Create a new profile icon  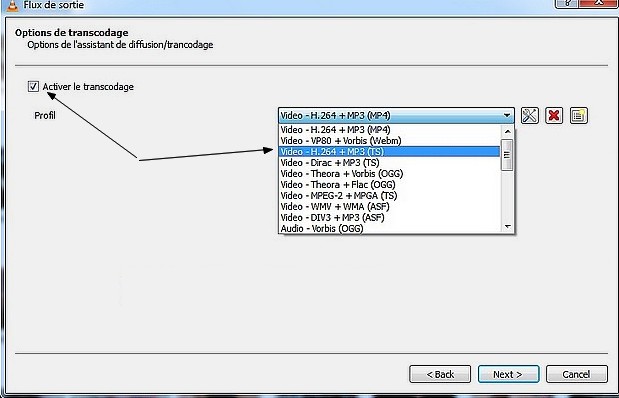click(x=579, y=116)
